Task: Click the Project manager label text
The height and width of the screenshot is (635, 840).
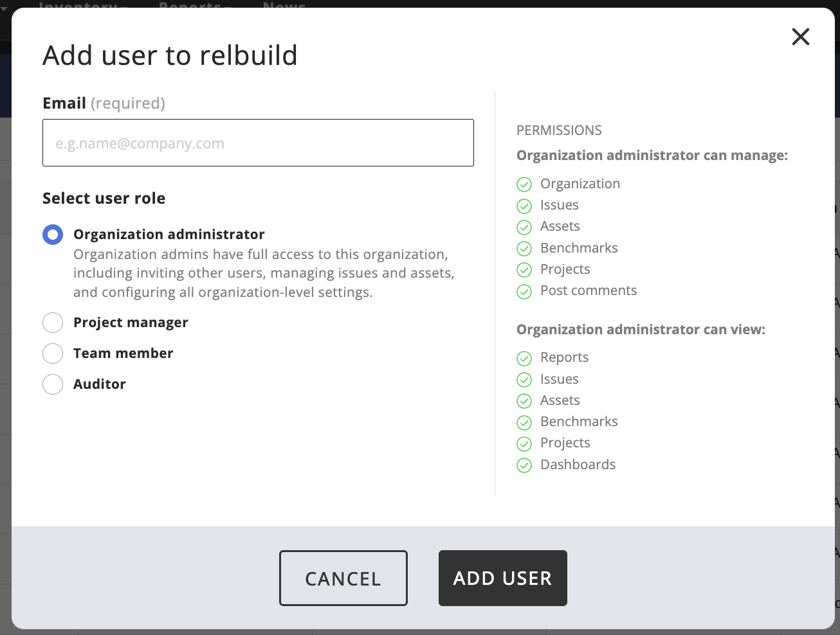Action: tap(131, 323)
